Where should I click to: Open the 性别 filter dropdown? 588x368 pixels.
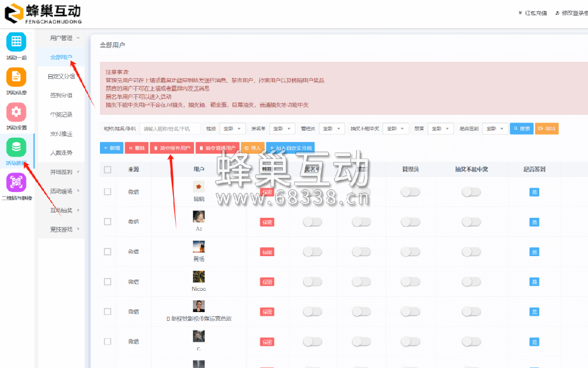[232, 128]
